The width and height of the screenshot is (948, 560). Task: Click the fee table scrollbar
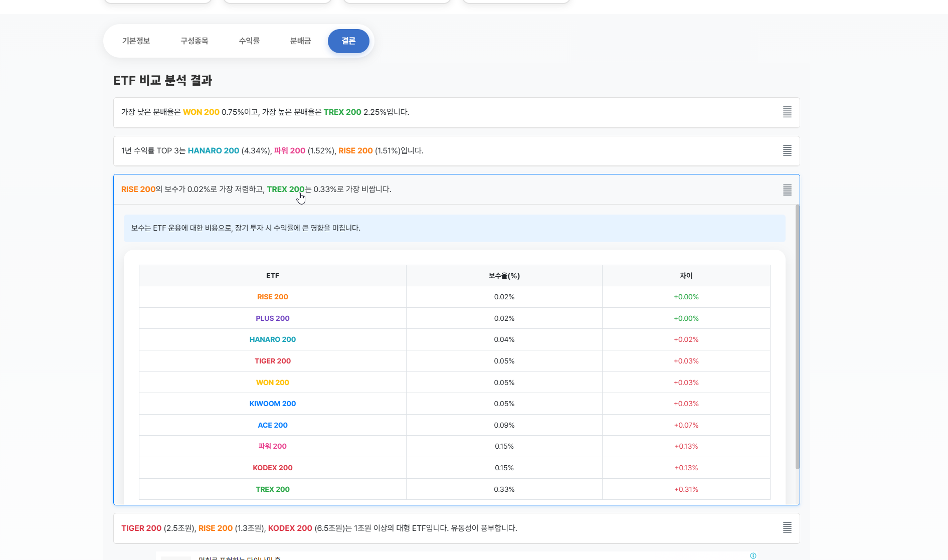point(797,337)
